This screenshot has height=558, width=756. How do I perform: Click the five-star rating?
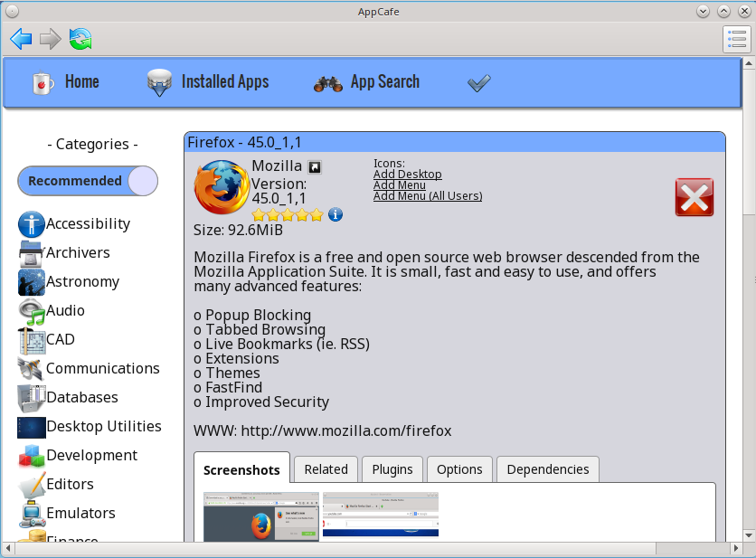tap(288, 214)
